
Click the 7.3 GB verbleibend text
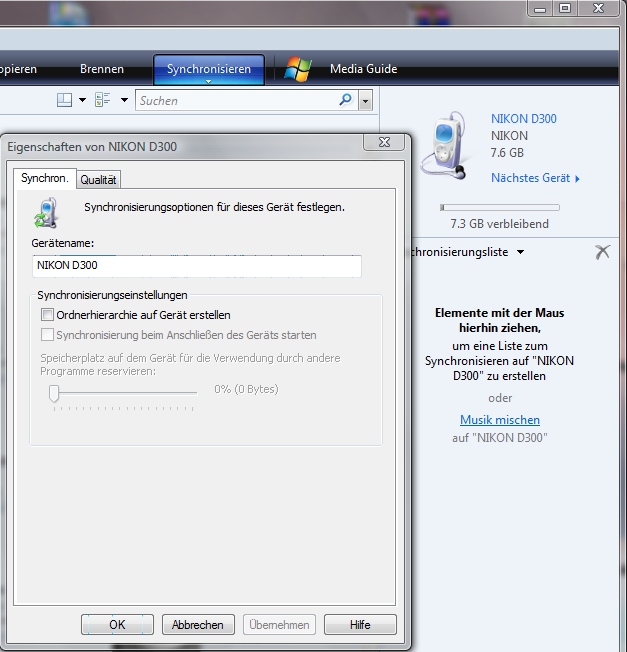coord(499,224)
